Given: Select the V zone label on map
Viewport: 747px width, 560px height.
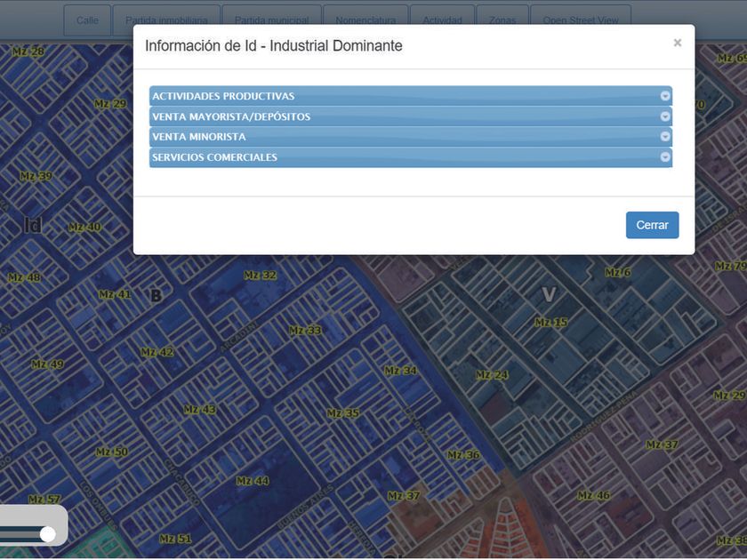Looking at the screenshot, I should point(549,294).
